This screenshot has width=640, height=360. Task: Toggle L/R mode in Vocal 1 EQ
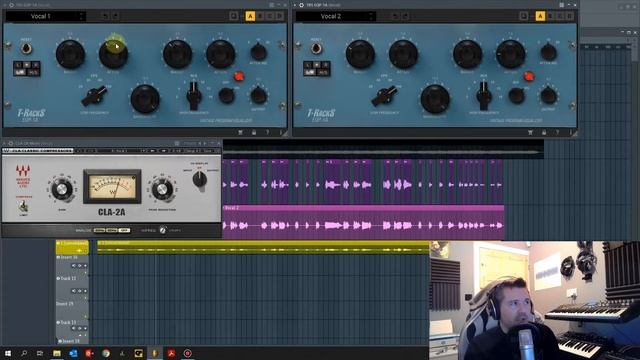pos(20,72)
